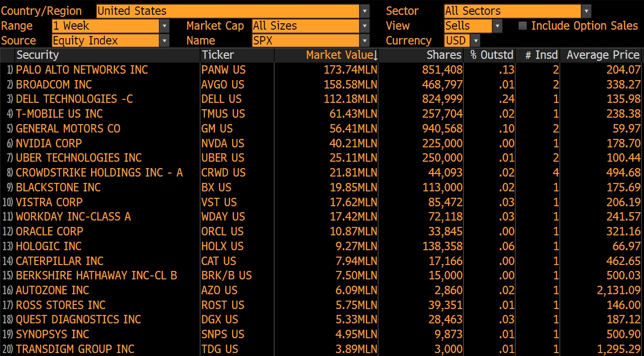The image size is (644, 356).
Task: Click the 56.41MLN market value
Action: [353, 129]
